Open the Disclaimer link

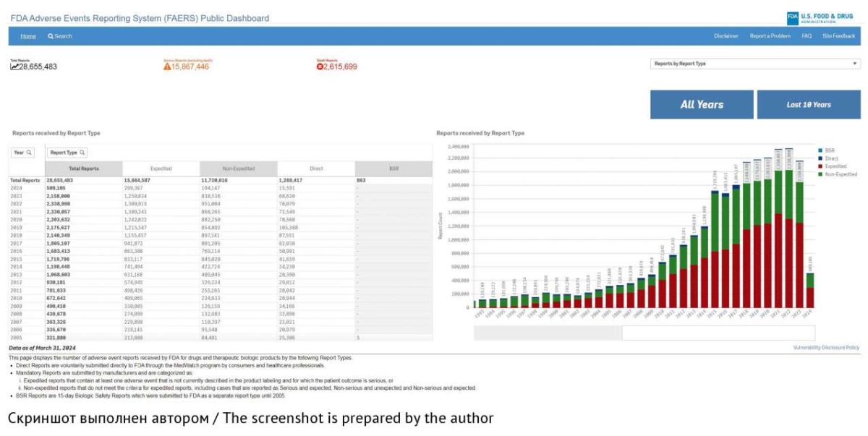point(726,36)
